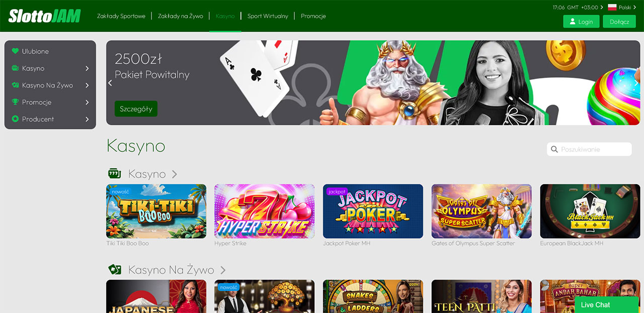
Task: Click the Szczegóły banner button
Action: (x=136, y=109)
